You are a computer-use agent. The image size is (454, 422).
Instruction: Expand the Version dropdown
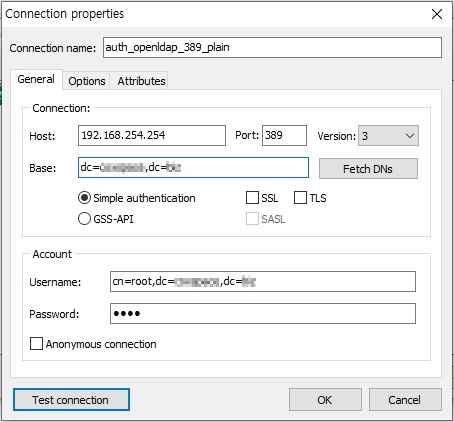pos(388,136)
